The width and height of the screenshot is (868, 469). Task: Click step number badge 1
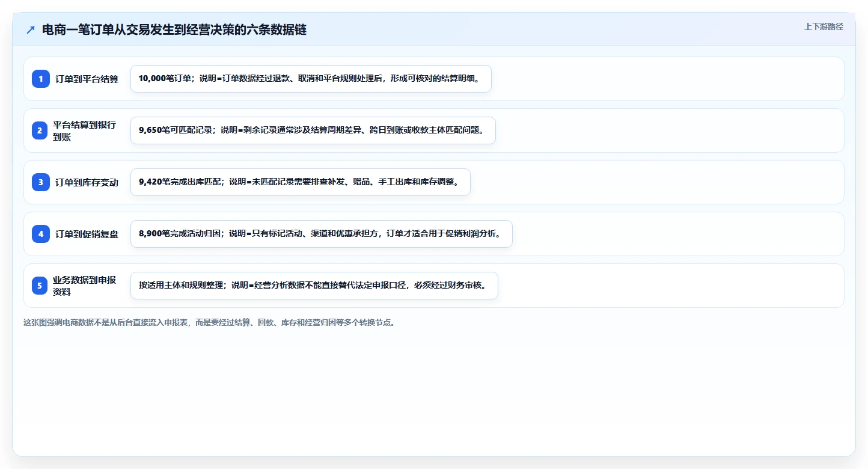click(x=41, y=79)
